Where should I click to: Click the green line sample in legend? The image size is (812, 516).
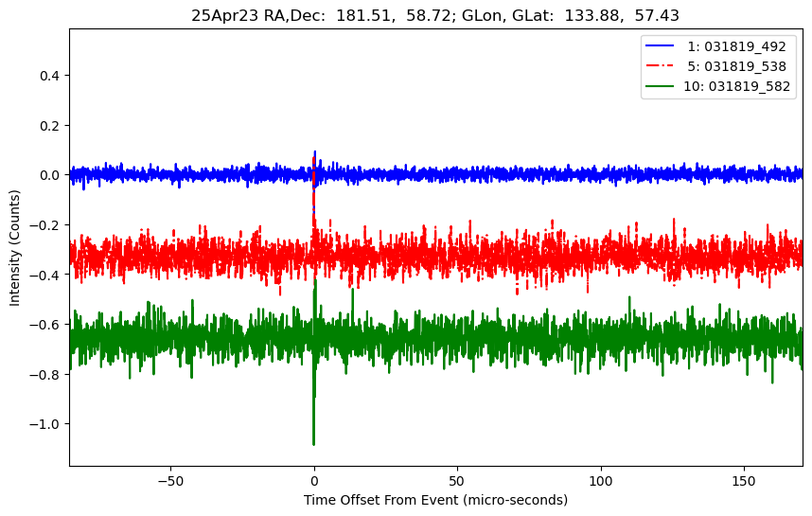(660, 86)
